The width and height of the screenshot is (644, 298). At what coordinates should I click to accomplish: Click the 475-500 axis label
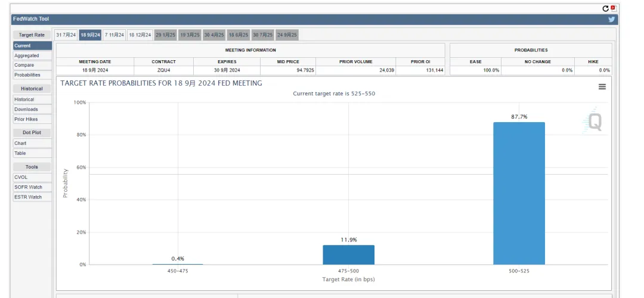(x=348, y=271)
